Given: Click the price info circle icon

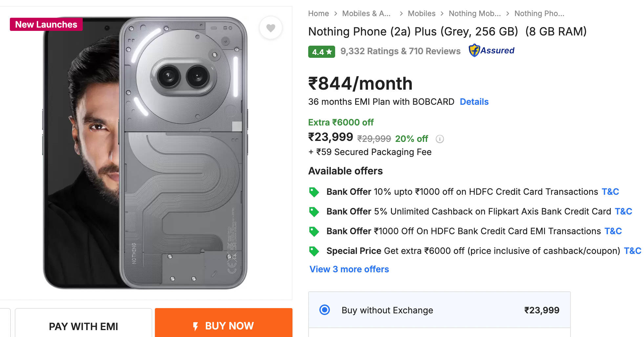Looking at the screenshot, I should point(440,139).
